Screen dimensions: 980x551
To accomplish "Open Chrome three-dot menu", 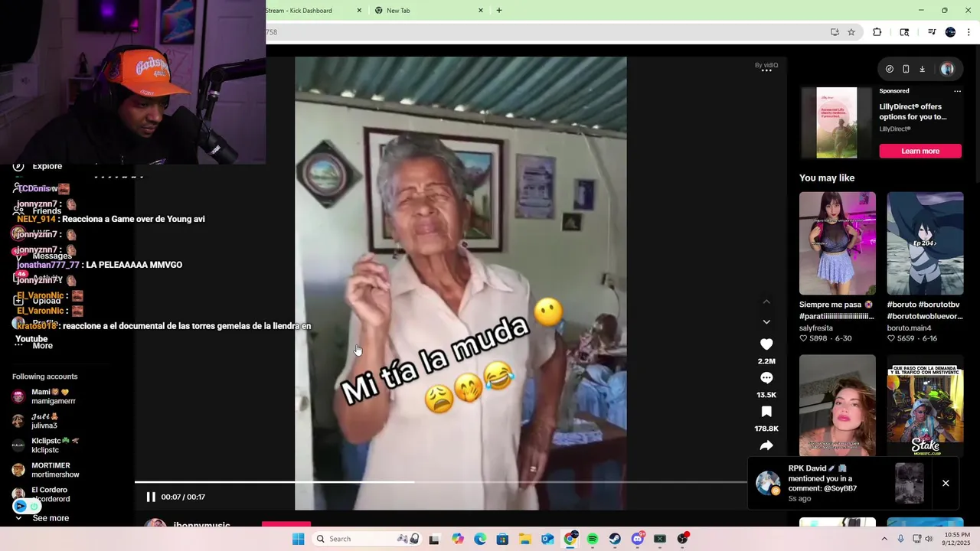I will (969, 32).
